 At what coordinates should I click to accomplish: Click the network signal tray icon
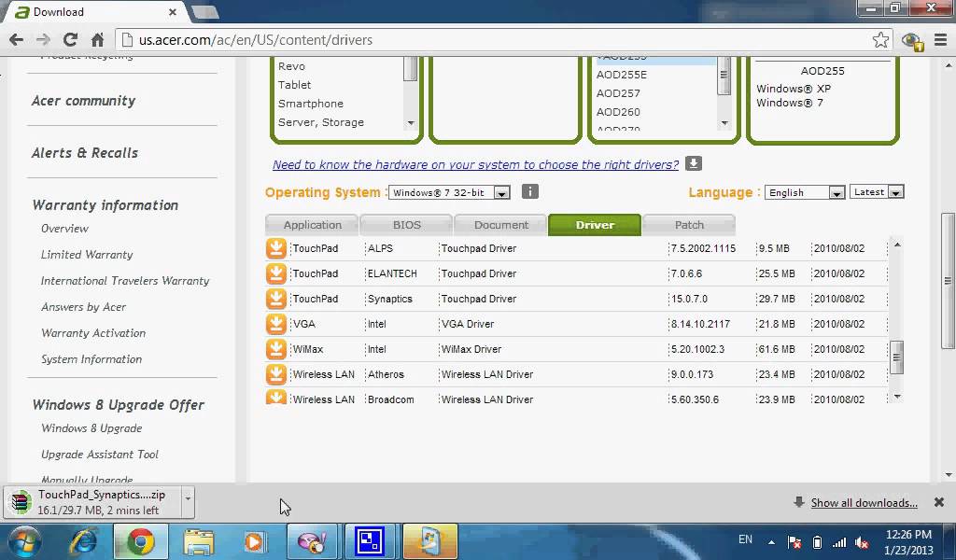coord(839,542)
